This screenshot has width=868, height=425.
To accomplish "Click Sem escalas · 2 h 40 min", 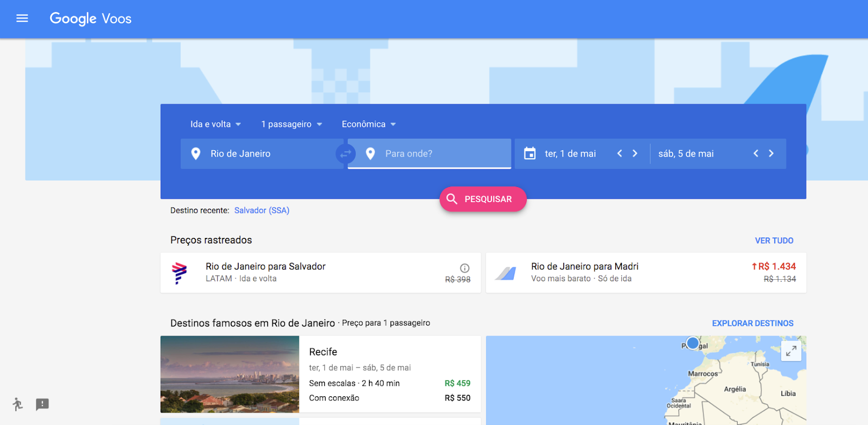I will point(354,383).
